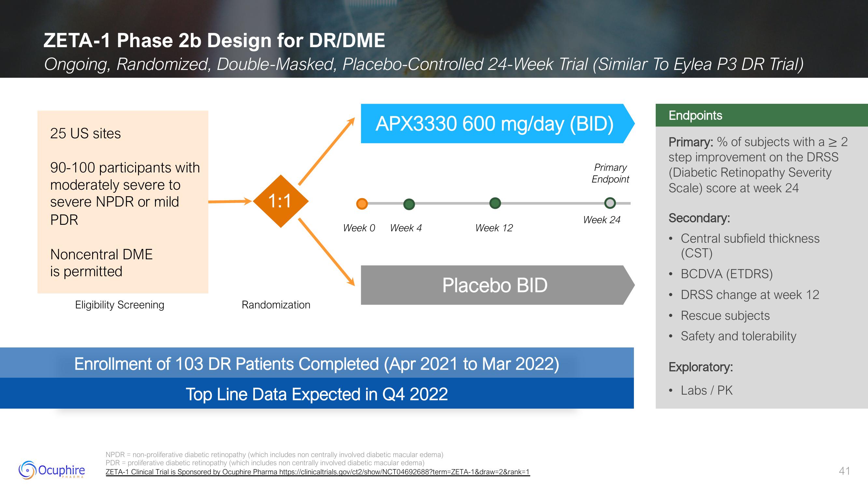
Task: Select the Week 4 green timeline marker
Action: [409, 204]
